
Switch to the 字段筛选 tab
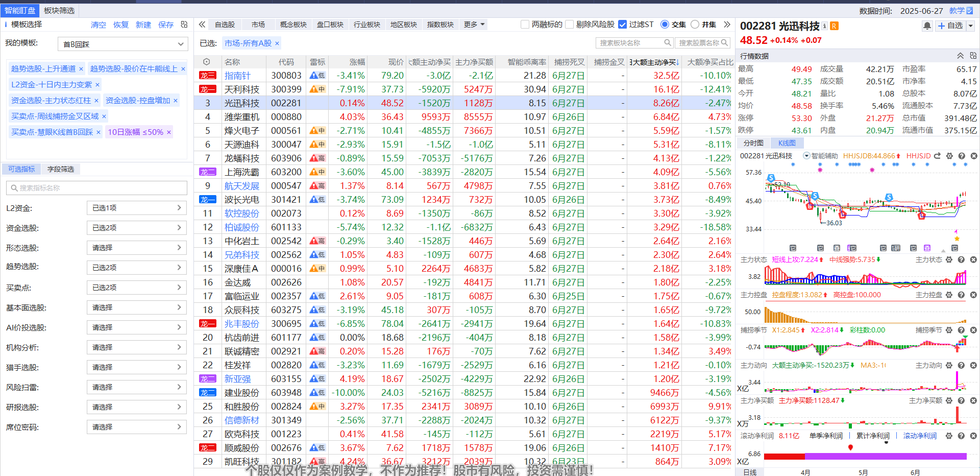tap(61, 169)
